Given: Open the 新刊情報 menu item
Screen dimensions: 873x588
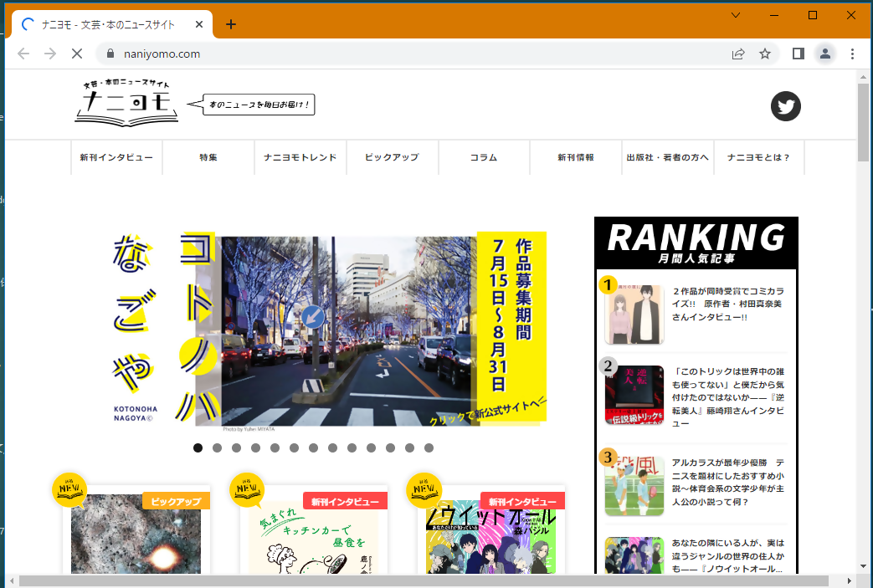Looking at the screenshot, I should pyautogui.click(x=576, y=157).
